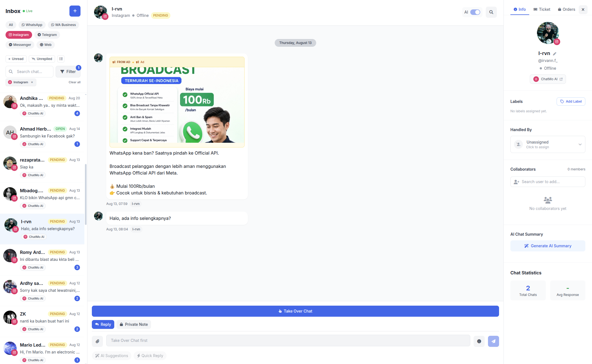Remove the Instagram filter chip with x

click(32, 82)
